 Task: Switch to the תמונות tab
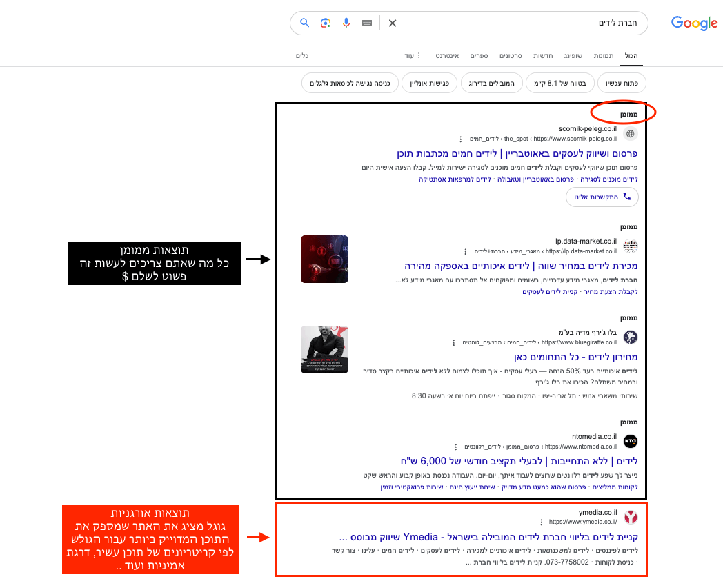click(x=604, y=55)
